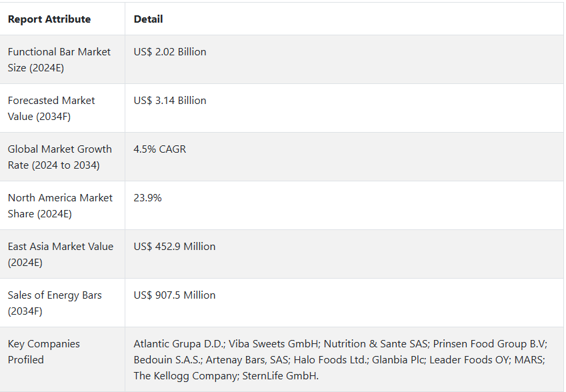Click the "US$ 907.5 Million" value
566x392 pixels.
point(175,295)
